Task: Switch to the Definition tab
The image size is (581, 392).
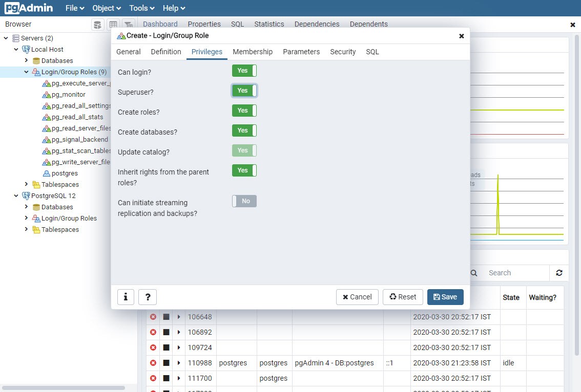Action: [166, 52]
